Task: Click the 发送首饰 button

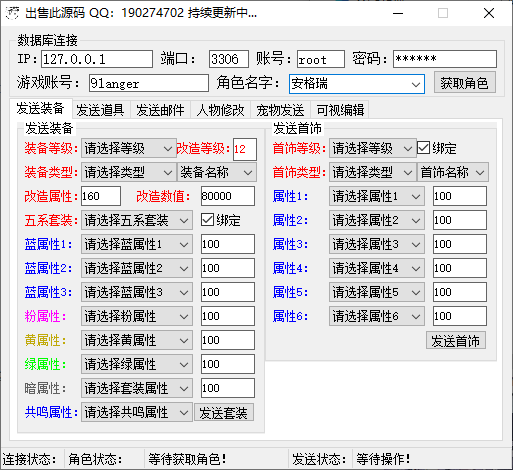Action: pyautogui.click(x=456, y=341)
